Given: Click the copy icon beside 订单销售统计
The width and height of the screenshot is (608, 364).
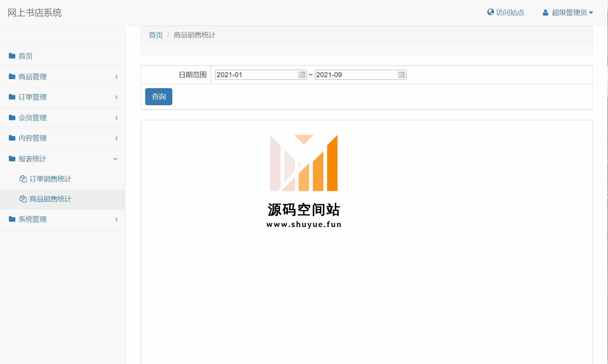Looking at the screenshot, I should (x=23, y=179).
